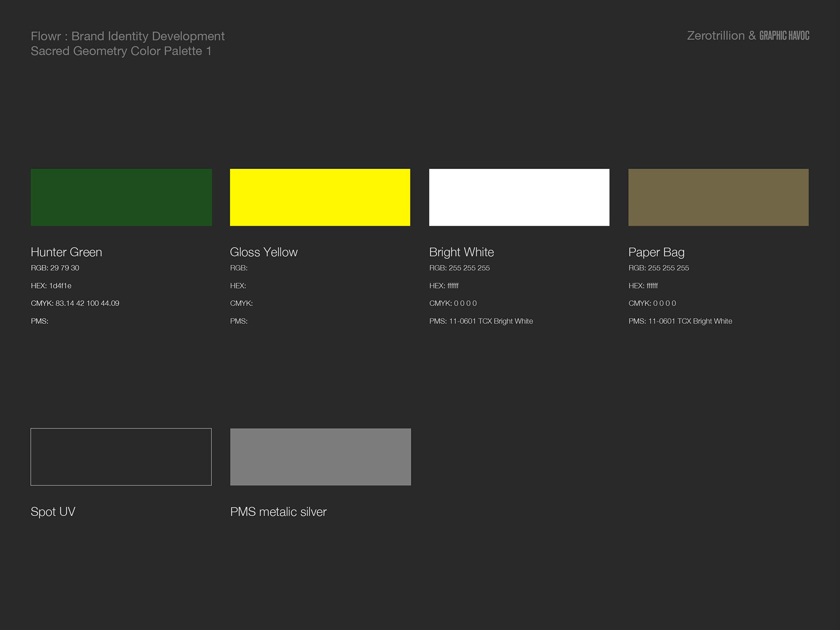Click Hunter Green's CMYK value line
Screen dimensions: 840x630
click(x=75, y=303)
